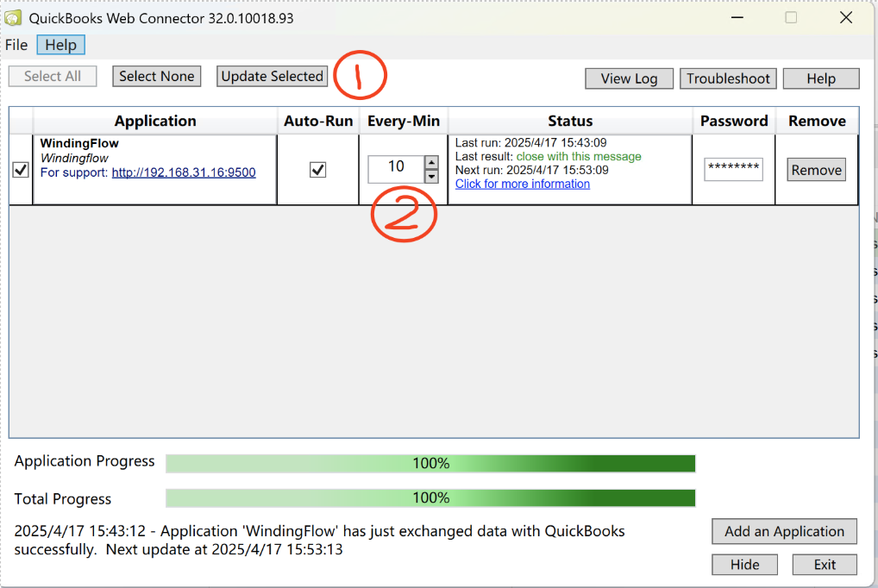
Task: Click the Auto-Run column header
Action: [318, 121]
